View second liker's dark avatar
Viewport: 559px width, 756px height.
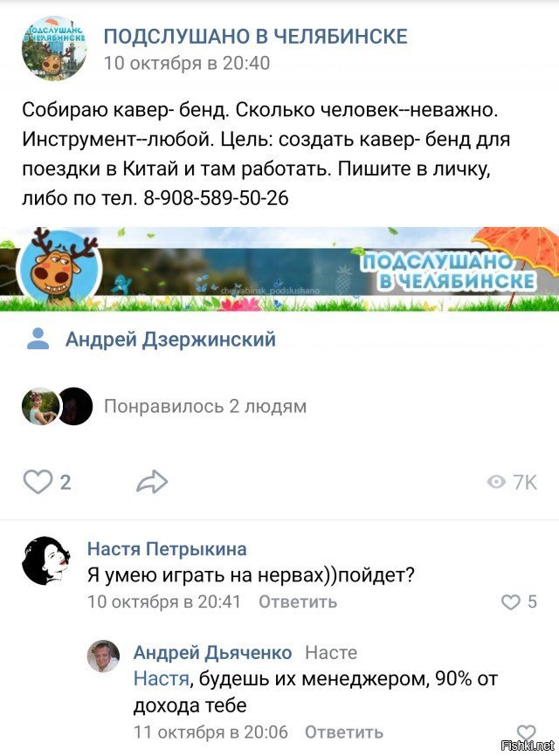tap(75, 406)
